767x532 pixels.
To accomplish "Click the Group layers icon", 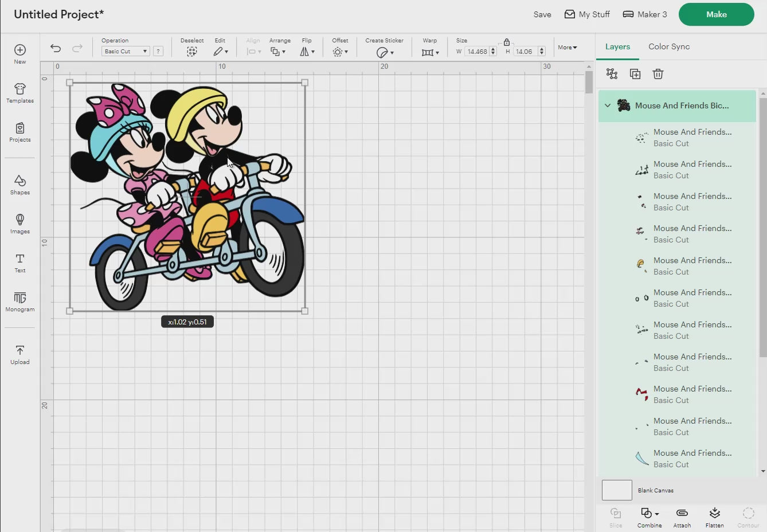I will [x=612, y=73].
